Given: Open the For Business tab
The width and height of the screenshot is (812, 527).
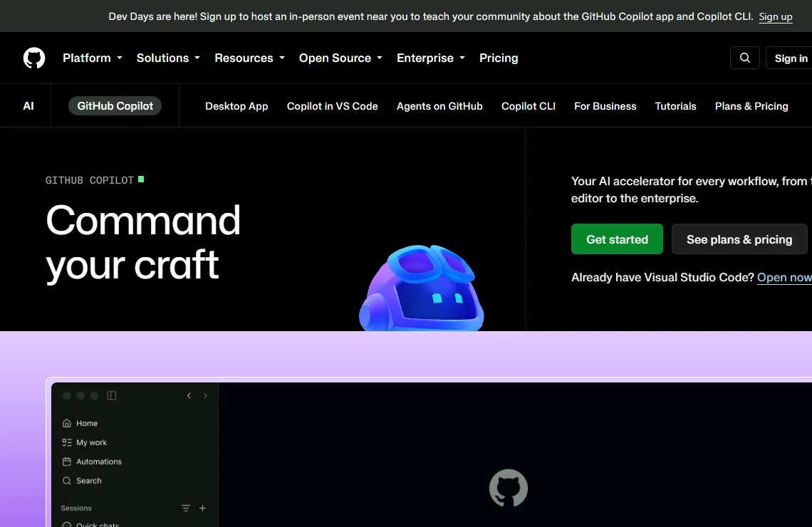Looking at the screenshot, I should 605,106.
